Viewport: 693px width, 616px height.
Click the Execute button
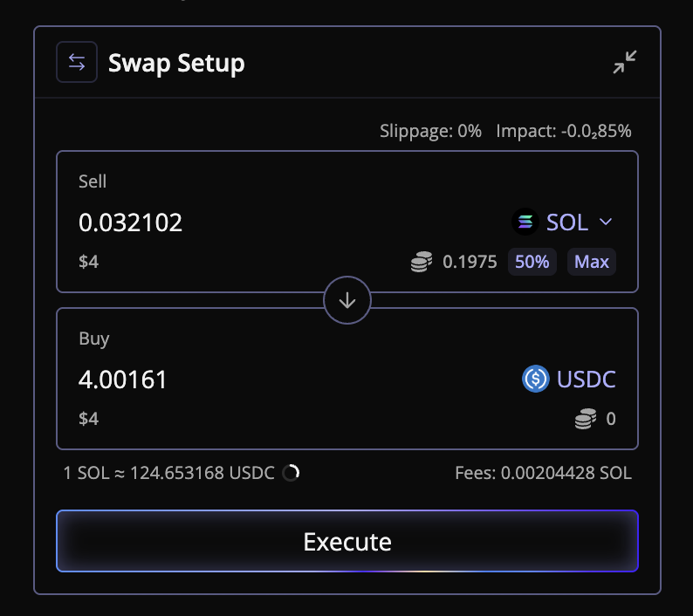point(347,541)
